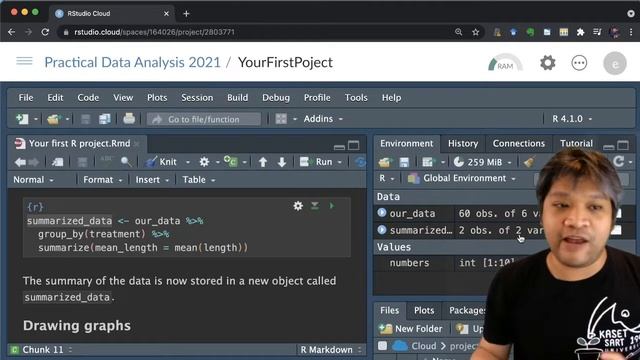Open the File menu
This screenshot has height=360, width=640.
[26, 98]
